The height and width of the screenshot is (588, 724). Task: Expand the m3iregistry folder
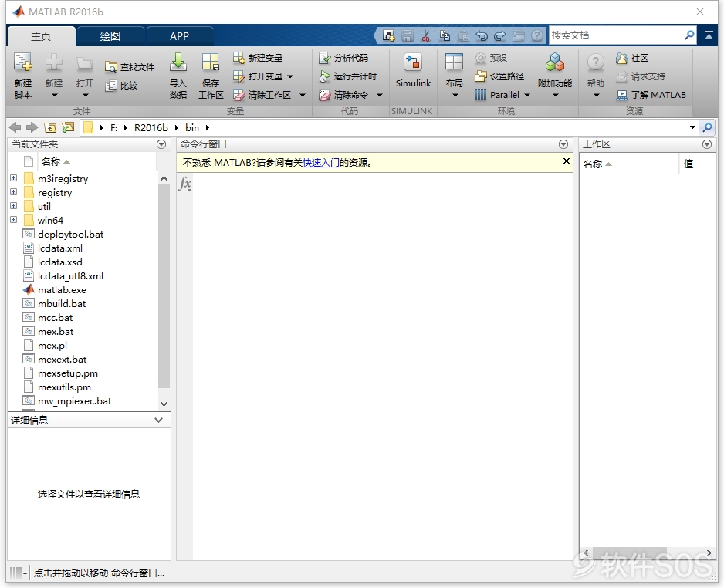click(13, 177)
